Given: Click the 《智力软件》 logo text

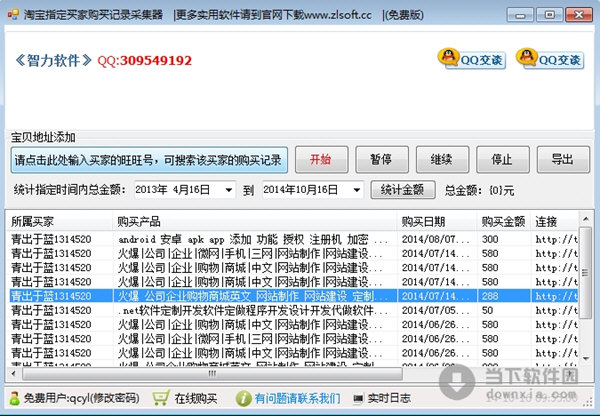Looking at the screenshot, I should [53, 60].
